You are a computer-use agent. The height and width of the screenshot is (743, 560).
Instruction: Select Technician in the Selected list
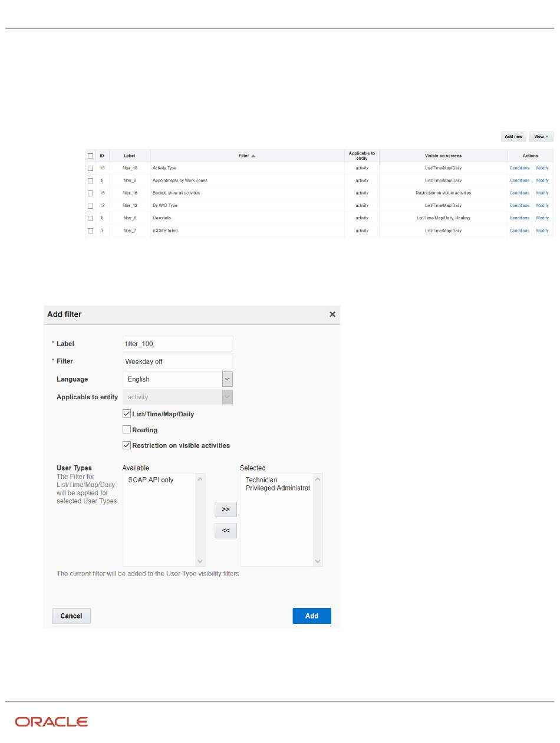tap(261, 480)
